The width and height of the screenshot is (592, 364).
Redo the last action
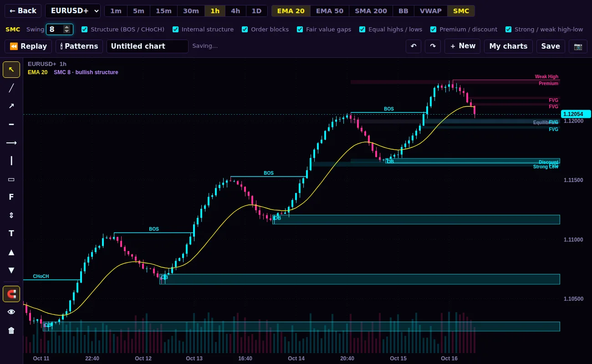[x=433, y=46]
